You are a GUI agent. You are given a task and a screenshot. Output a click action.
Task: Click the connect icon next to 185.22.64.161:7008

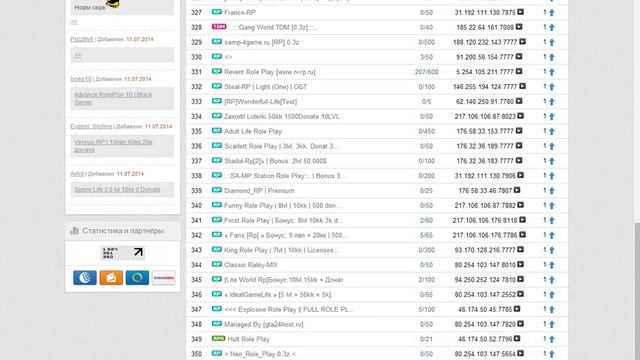tap(519, 27)
